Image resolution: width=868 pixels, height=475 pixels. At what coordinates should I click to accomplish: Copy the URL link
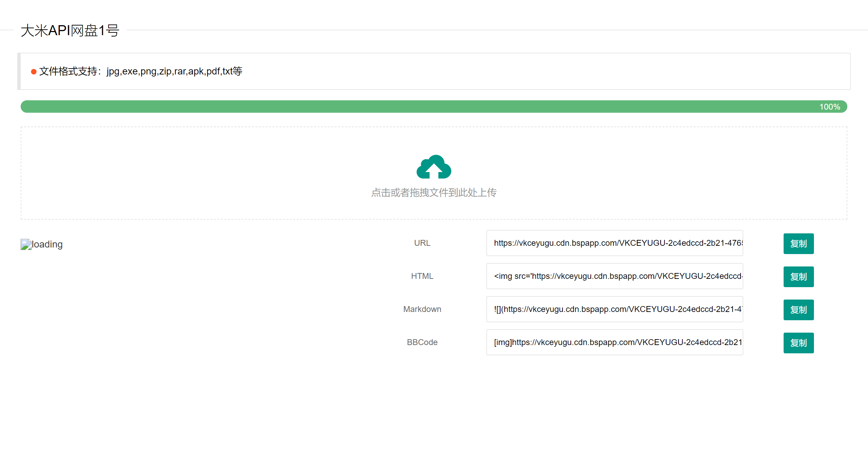pos(798,244)
